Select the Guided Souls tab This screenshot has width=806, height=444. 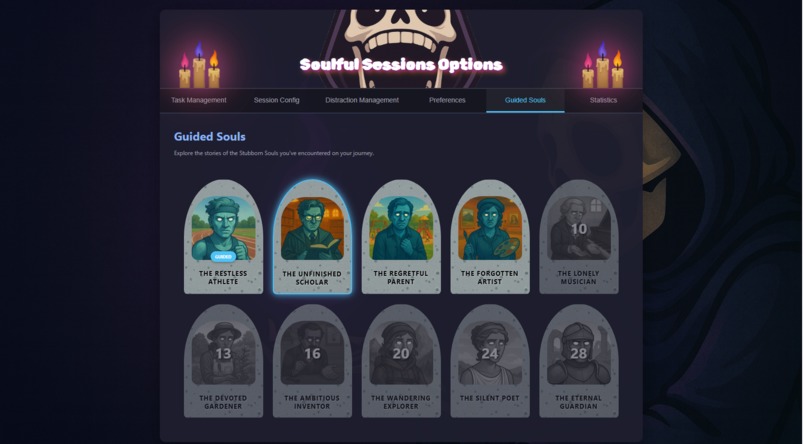coord(525,100)
